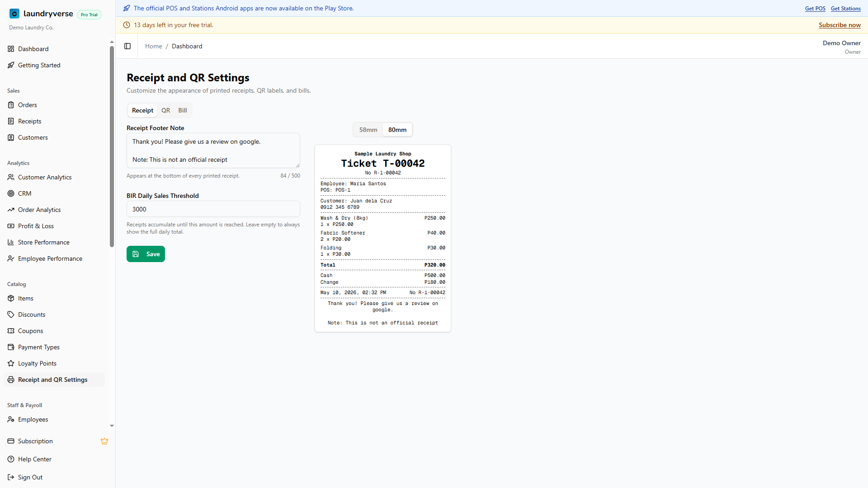Click the Receipts sidebar icon
868x488 pixels.
click(11, 121)
